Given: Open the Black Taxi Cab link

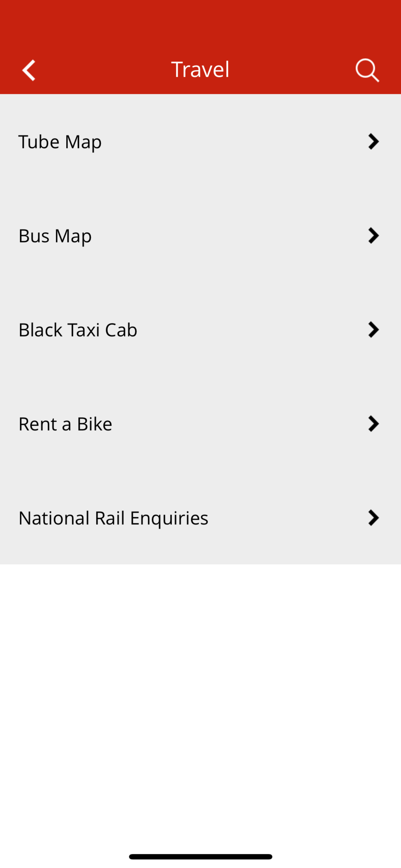Looking at the screenshot, I should tap(78, 330).
